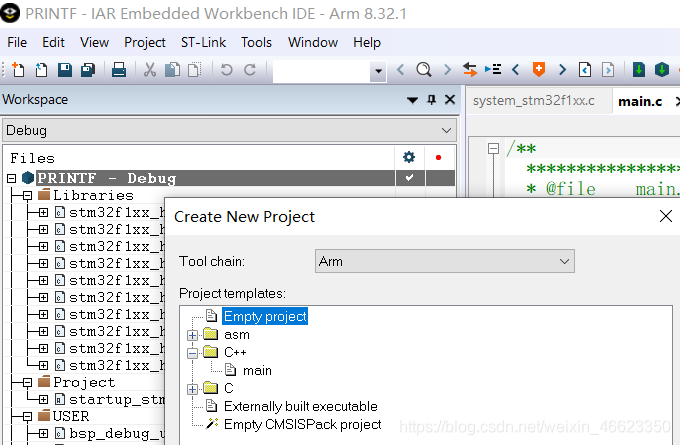
Task: Click the Redo arrow icon
Action: tap(250, 69)
